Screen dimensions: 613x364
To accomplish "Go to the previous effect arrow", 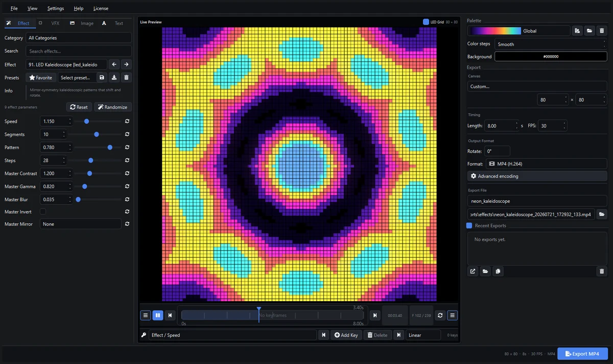I will [x=114, y=64].
